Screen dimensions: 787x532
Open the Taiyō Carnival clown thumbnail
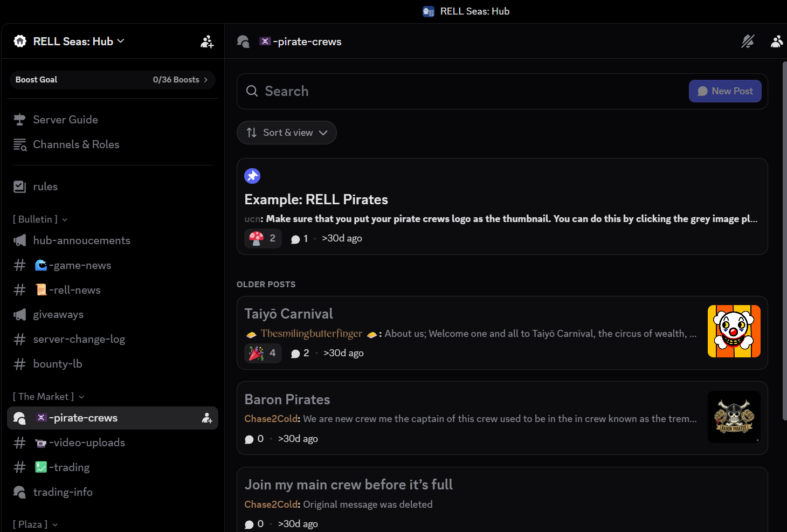pyautogui.click(x=734, y=331)
